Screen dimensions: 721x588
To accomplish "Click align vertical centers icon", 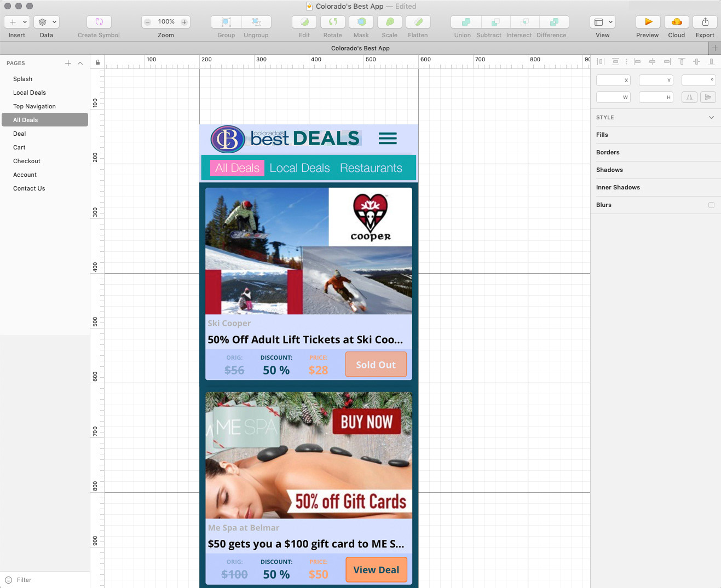I will click(x=696, y=62).
